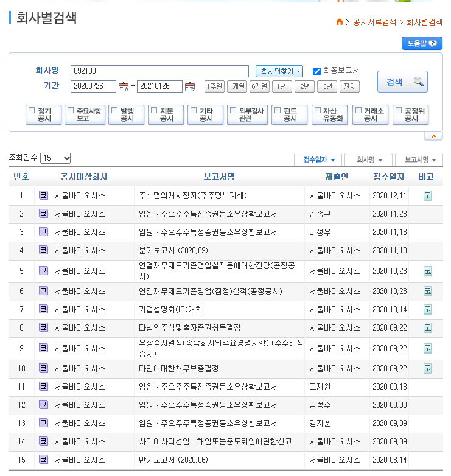The height and width of the screenshot is (476, 451).
Task: Select 2년 period button
Action: pos(305,86)
